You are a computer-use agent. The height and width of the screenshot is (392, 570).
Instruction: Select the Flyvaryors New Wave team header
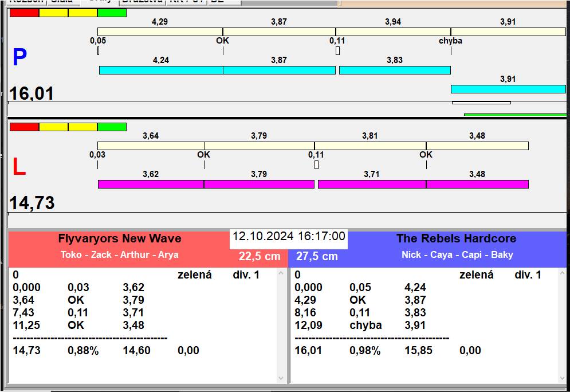point(120,238)
